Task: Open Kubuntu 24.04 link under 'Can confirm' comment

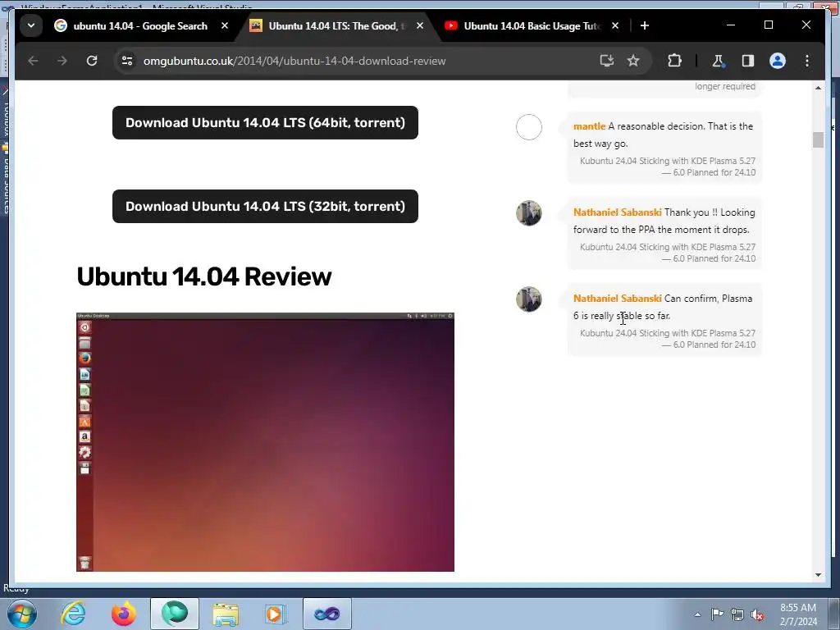Action: 668,339
